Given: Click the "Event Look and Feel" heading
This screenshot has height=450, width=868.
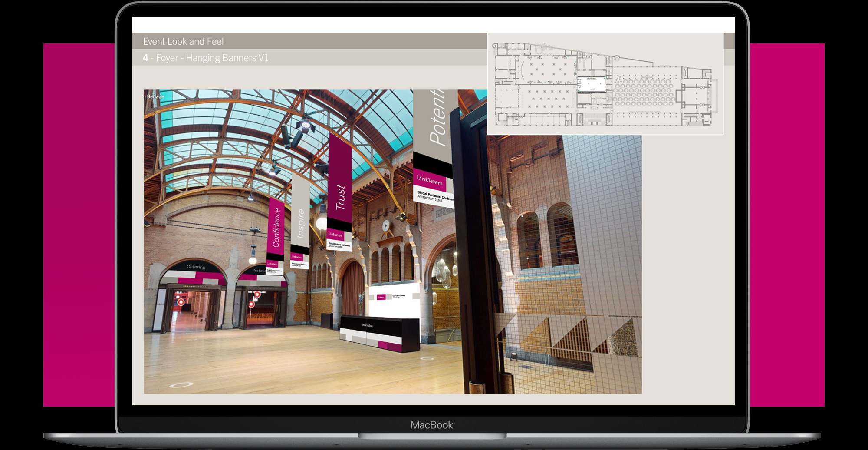Looking at the screenshot, I should pyautogui.click(x=183, y=42).
